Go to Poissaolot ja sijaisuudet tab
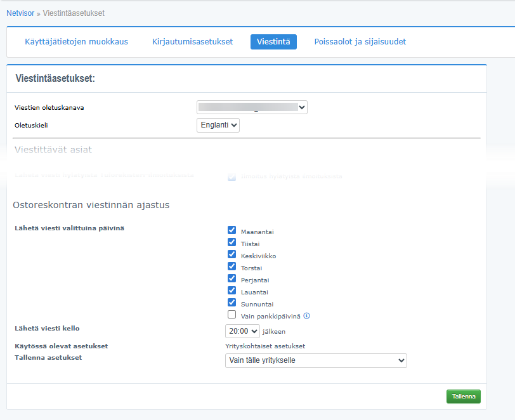The image size is (515, 420). [x=360, y=42]
